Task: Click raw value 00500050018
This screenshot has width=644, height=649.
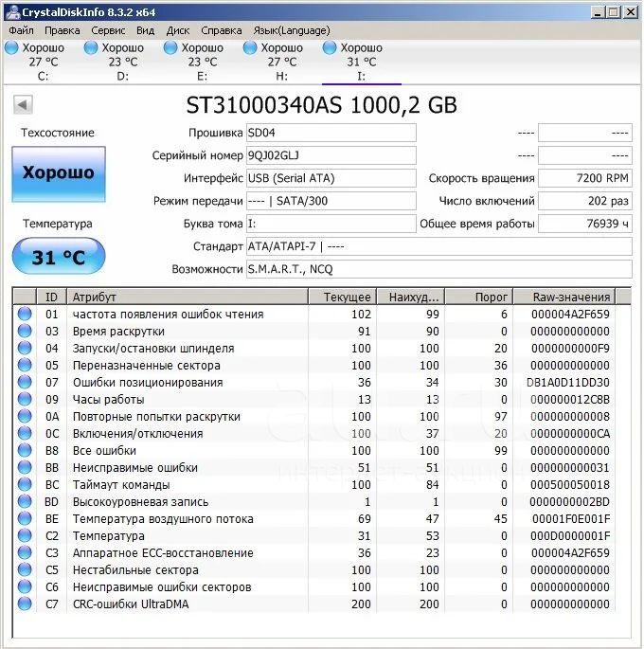Action: point(570,485)
